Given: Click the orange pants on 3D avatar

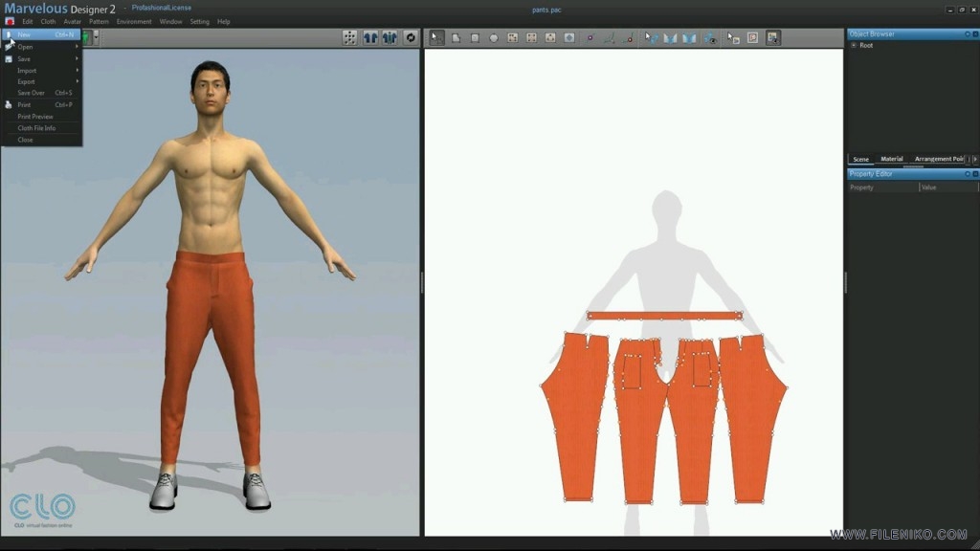Looking at the screenshot, I should point(210,360).
